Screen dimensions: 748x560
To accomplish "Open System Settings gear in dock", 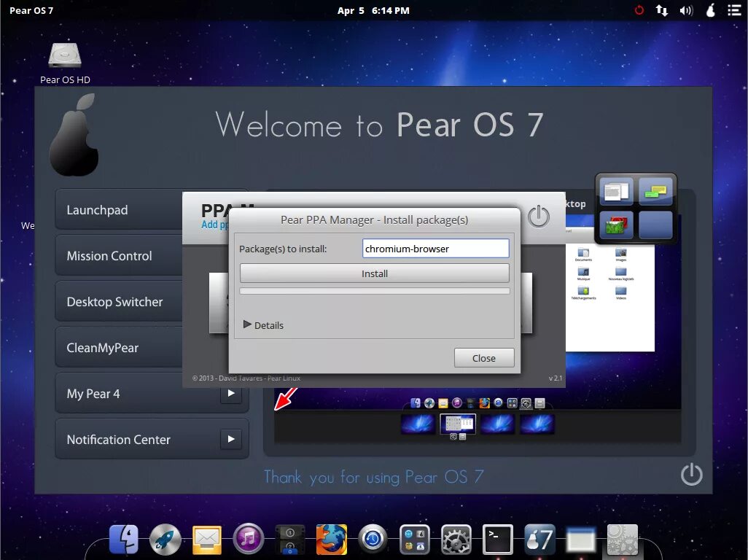I will point(456,540).
